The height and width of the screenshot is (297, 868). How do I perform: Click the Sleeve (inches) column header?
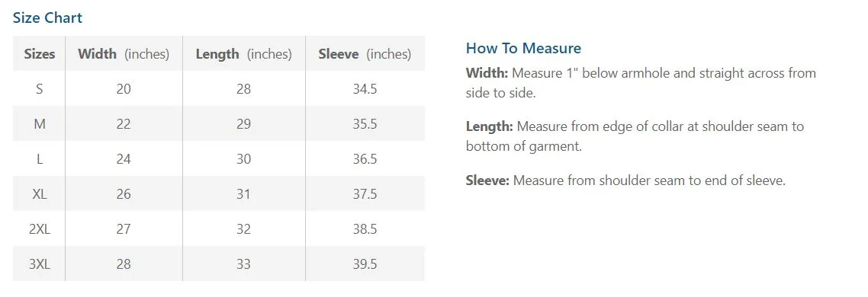coord(365,54)
